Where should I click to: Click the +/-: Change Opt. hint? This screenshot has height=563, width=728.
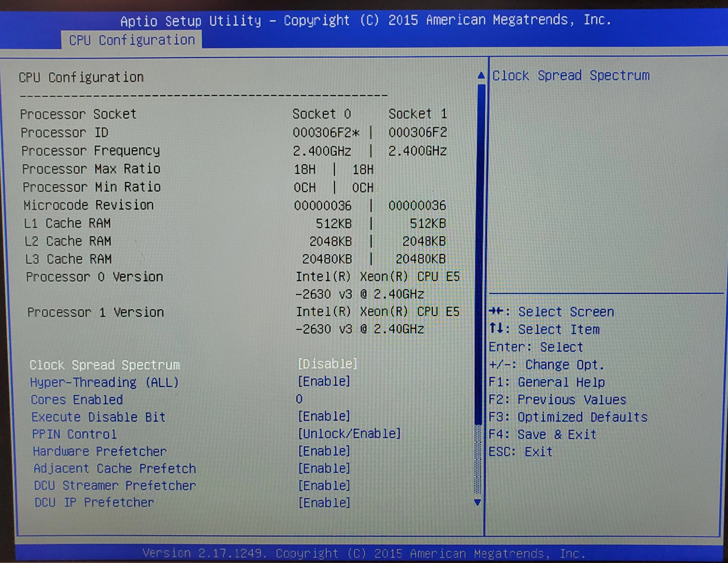(x=547, y=365)
